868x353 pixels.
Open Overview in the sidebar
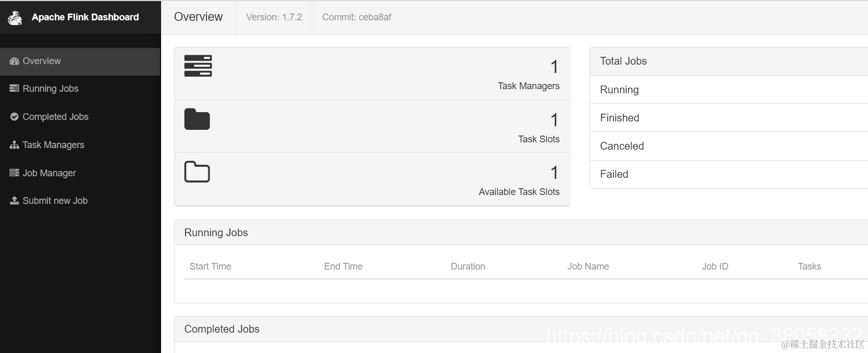tap(80, 62)
